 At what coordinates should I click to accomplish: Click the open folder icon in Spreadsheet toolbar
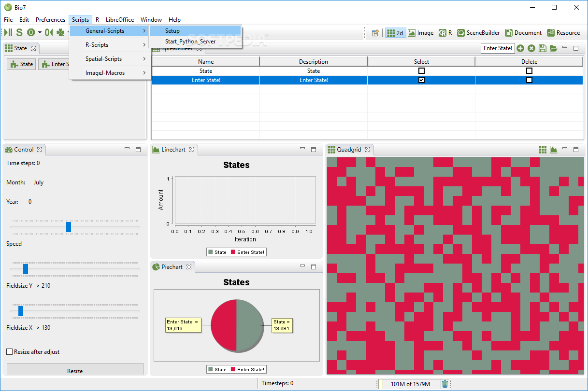[x=553, y=48]
